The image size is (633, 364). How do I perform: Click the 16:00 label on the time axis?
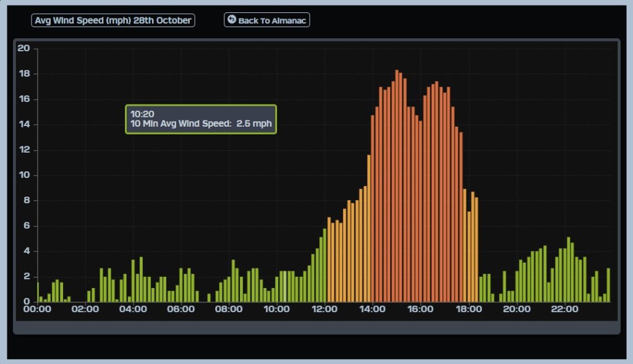click(420, 309)
